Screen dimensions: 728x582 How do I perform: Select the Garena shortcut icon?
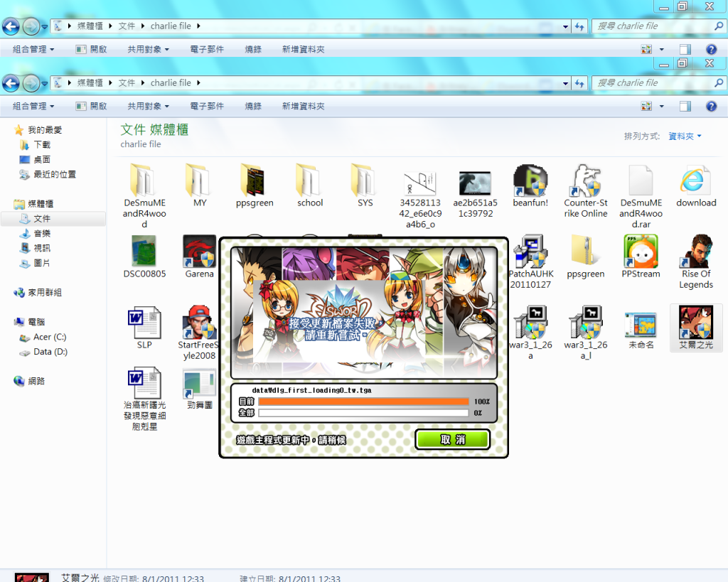tap(199, 257)
